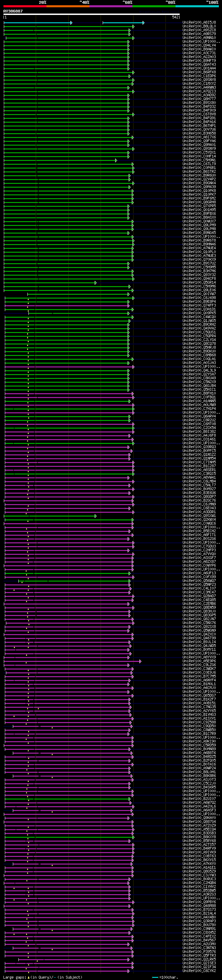Select the UniRef100_A9RS79 hit label
Image resolution: width=222 pixels, height=980 pixels.
(199, 34)
